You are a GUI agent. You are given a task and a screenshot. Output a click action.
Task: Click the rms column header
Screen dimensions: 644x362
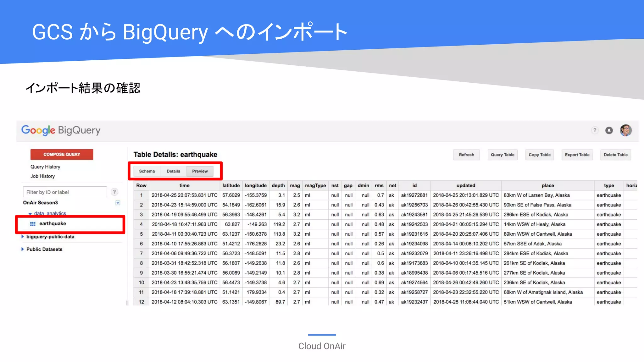click(379, 185)
